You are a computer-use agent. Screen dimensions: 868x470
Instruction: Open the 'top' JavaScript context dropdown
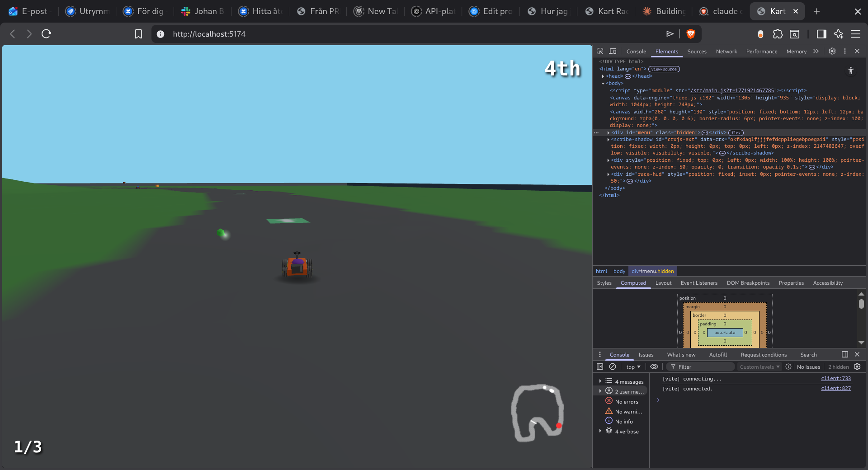coord(633,367)
